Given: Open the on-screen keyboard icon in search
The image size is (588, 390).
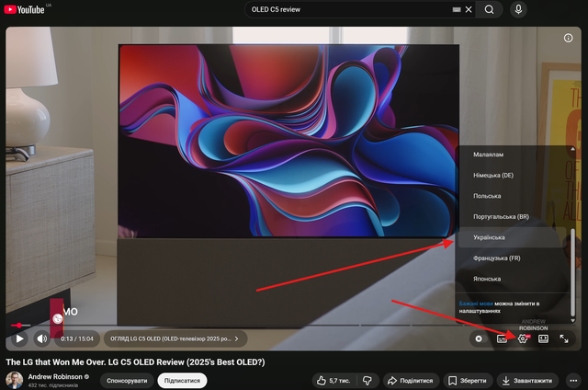Looking at the screenshot, I should (457, 9).
